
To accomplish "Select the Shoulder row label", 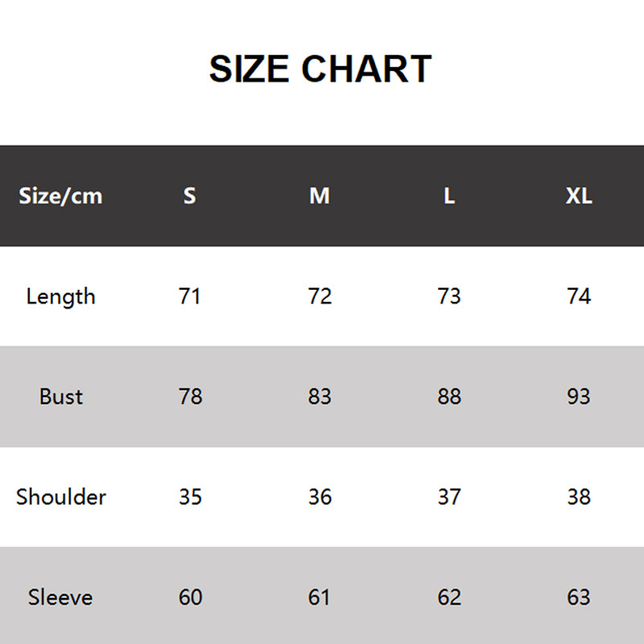I will 60,497.
